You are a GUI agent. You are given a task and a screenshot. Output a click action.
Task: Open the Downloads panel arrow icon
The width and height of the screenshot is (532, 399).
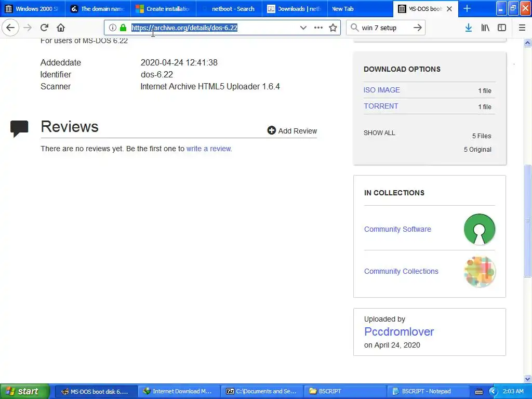coord(469,28)
